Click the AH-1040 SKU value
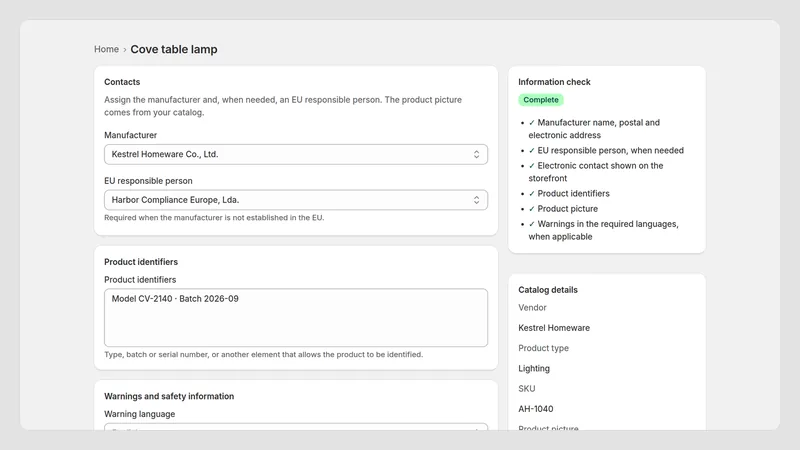The image size is (800, 450). point(536,409)
